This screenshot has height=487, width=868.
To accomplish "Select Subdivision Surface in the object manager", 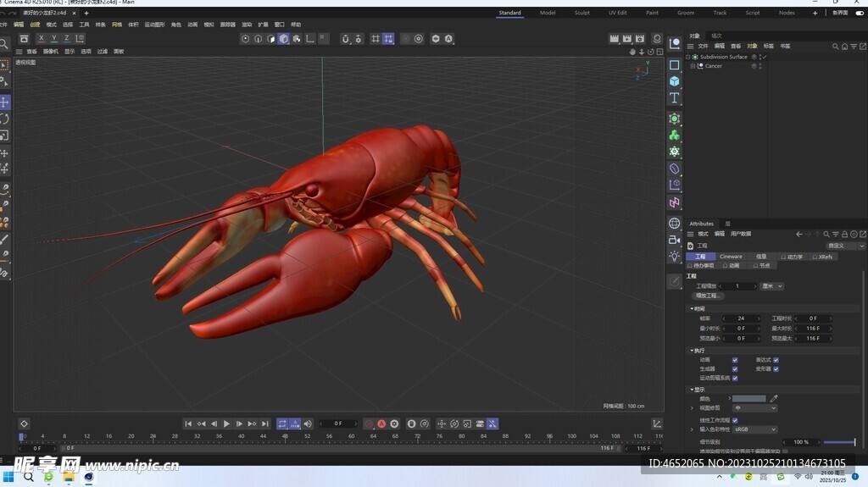I will point(723,57).
